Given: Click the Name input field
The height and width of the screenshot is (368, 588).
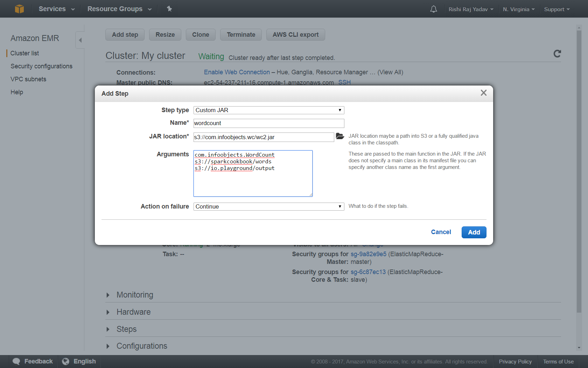Looking at the screenshot, I should click(x=269, y=123).
